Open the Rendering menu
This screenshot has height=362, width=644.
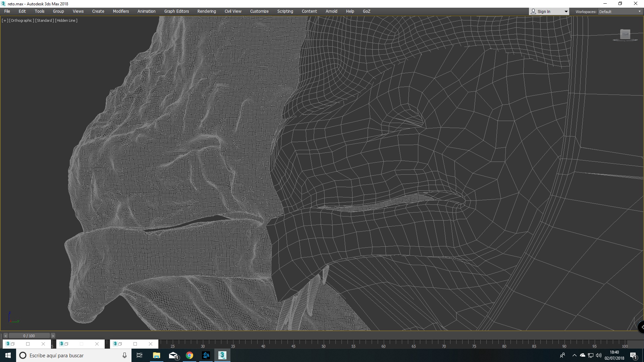tap(207, 11)
